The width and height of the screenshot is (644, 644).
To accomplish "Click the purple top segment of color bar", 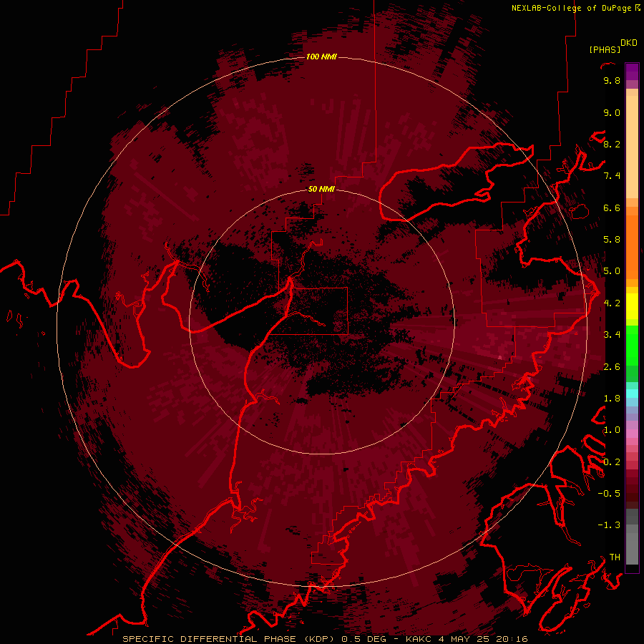I will (632, 72).
